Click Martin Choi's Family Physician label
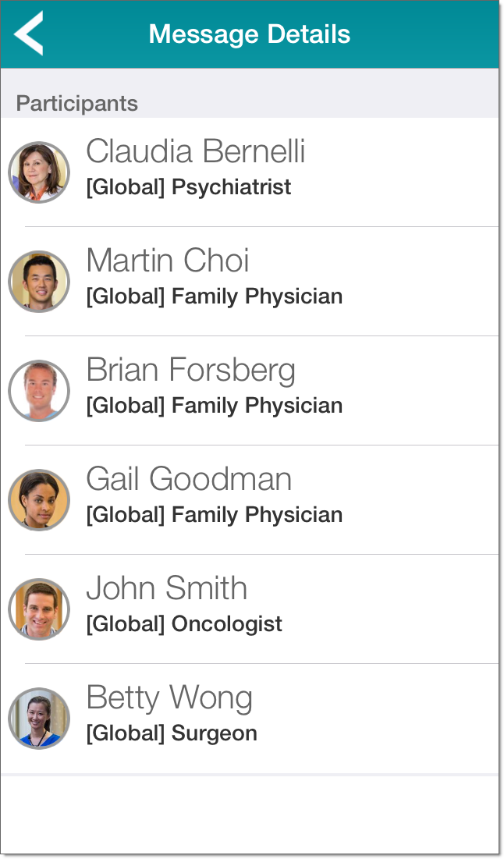 (x=215, y=296)
